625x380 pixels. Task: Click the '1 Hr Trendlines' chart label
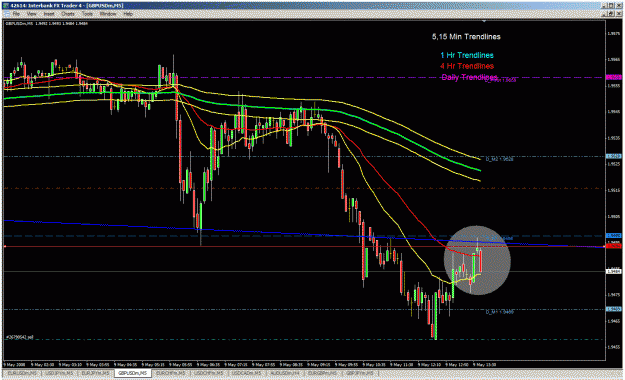point(467,55)
